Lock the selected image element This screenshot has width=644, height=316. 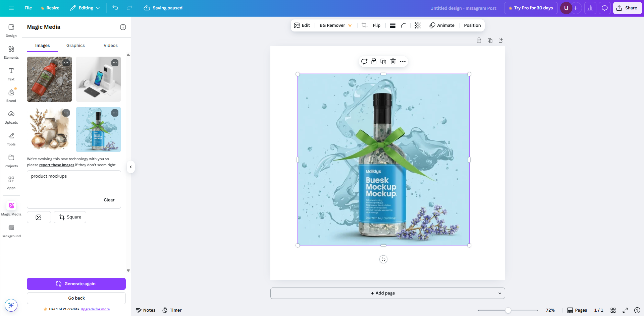coord(373,61)
